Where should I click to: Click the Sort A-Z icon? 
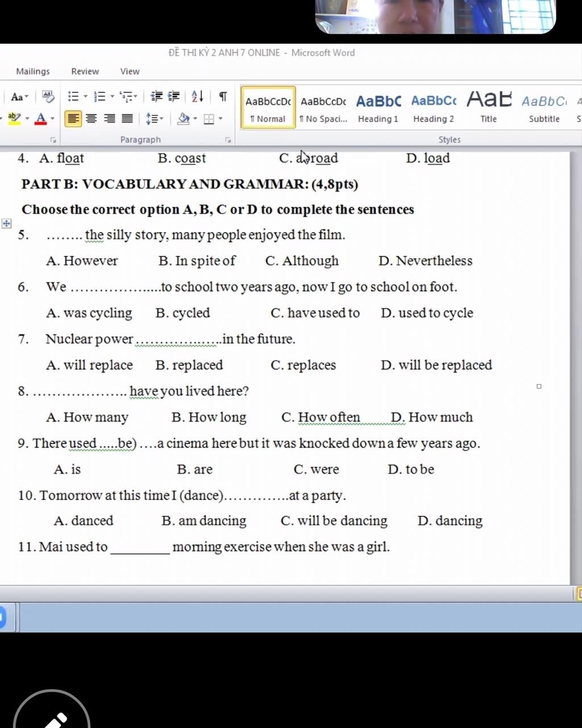pyautogui.click(x=197, y=97)
